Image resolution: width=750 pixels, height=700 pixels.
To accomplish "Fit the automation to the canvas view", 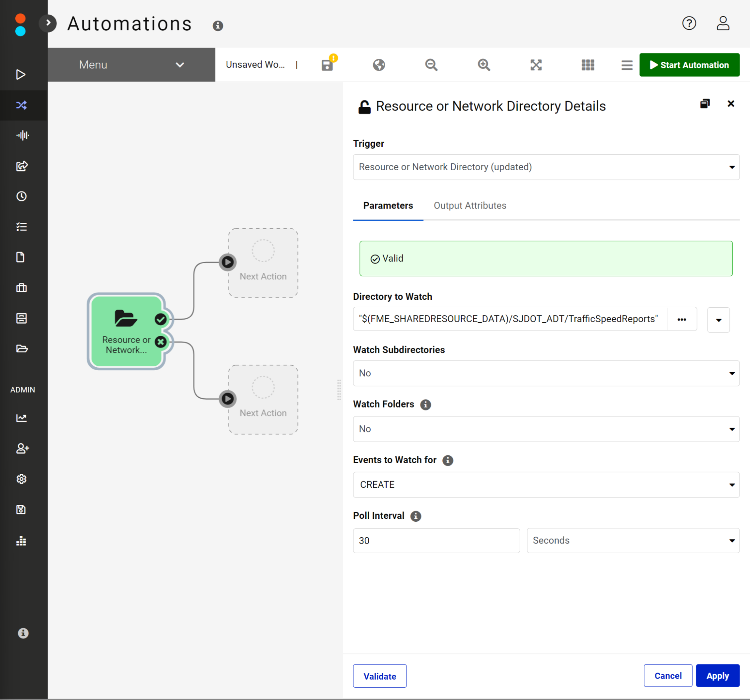I will (x=536, y=65).
